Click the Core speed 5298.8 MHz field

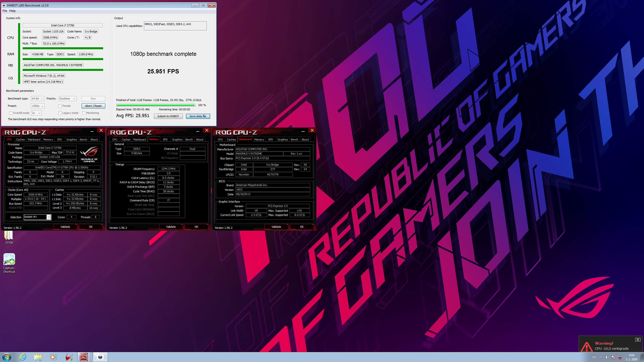pos(50,37)
